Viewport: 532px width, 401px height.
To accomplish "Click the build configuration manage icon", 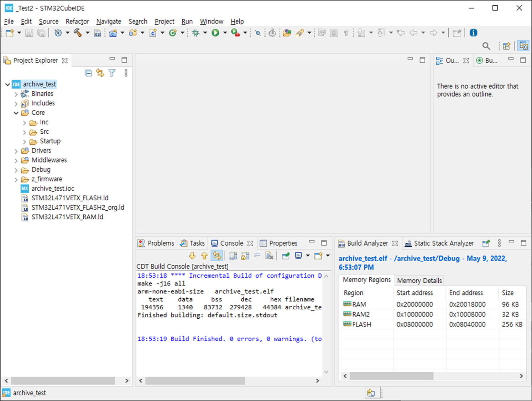I will click(x=58, y=33).
